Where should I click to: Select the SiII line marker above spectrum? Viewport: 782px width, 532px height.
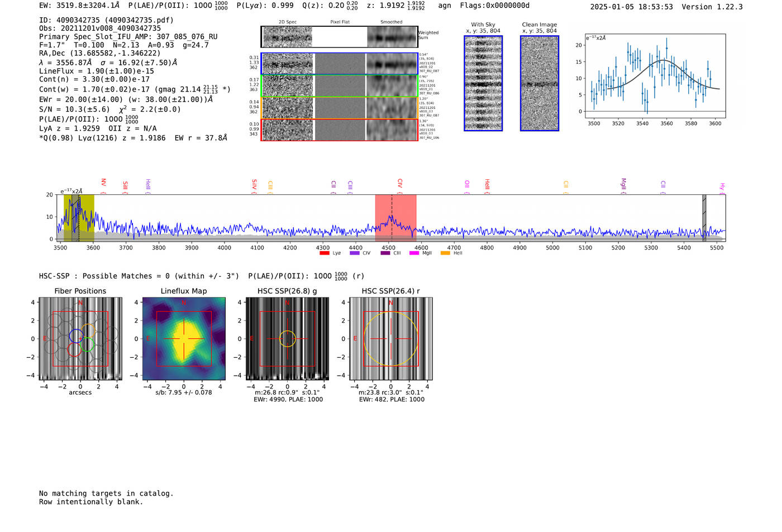click(x=125, y=185)
